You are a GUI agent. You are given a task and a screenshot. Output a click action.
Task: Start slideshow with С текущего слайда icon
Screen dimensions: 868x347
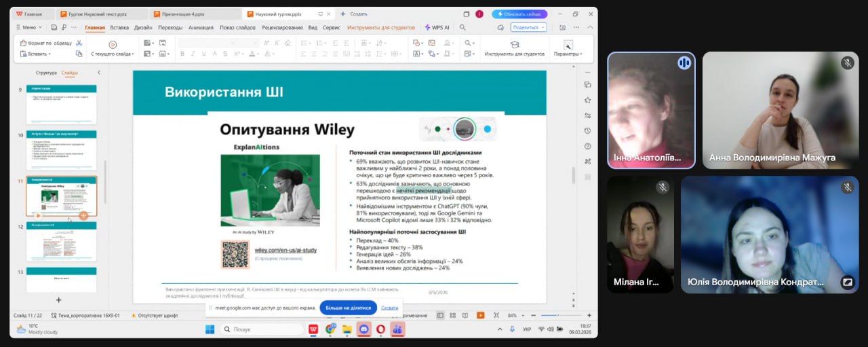(112, 43)
